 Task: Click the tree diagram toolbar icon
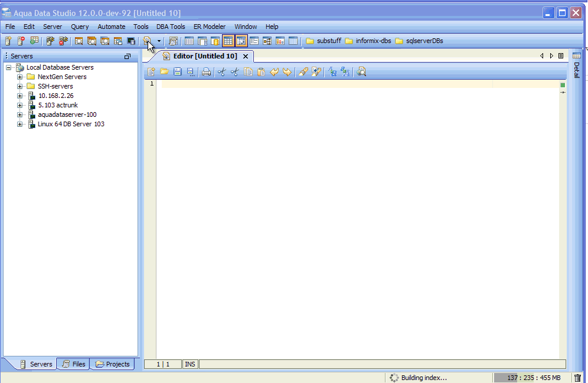tap(267, 41)
